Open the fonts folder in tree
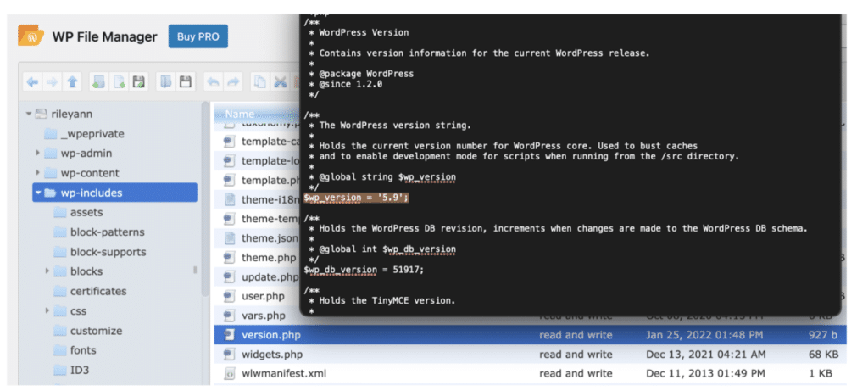The width and height of the screenshot is (868, 391). coord(83,350)
